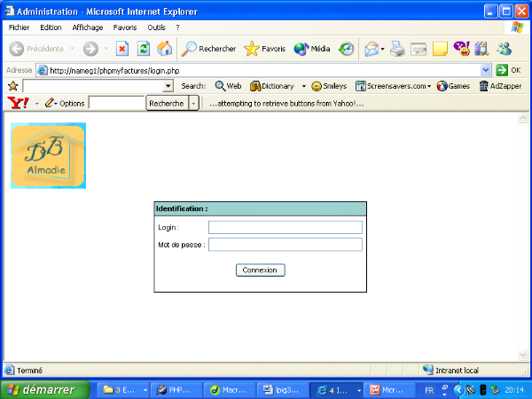Expand the mail icon dropdown arrow
Viewport: 532px width, 399px height.
(383, 49)
